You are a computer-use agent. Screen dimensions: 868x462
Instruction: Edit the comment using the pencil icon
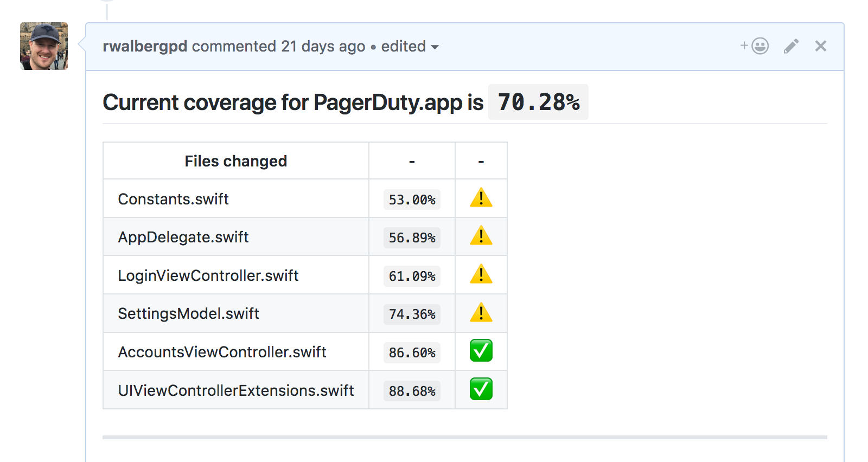click(x=791, y=46)
